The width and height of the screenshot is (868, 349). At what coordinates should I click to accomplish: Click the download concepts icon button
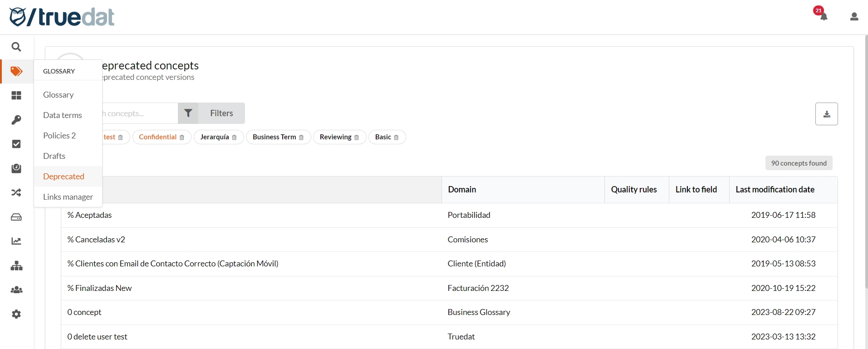(x=826, y=114)
